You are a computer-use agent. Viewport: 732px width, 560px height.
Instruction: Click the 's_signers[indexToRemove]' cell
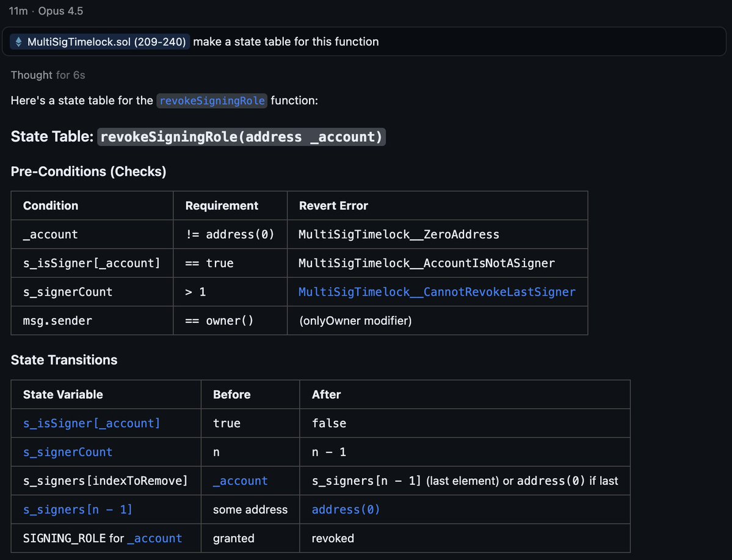click(106, 481)
